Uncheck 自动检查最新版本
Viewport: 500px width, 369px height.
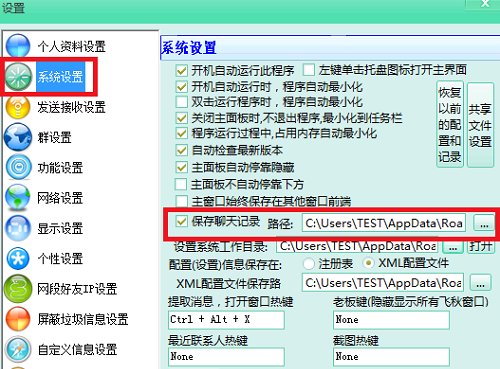point(181,150)
